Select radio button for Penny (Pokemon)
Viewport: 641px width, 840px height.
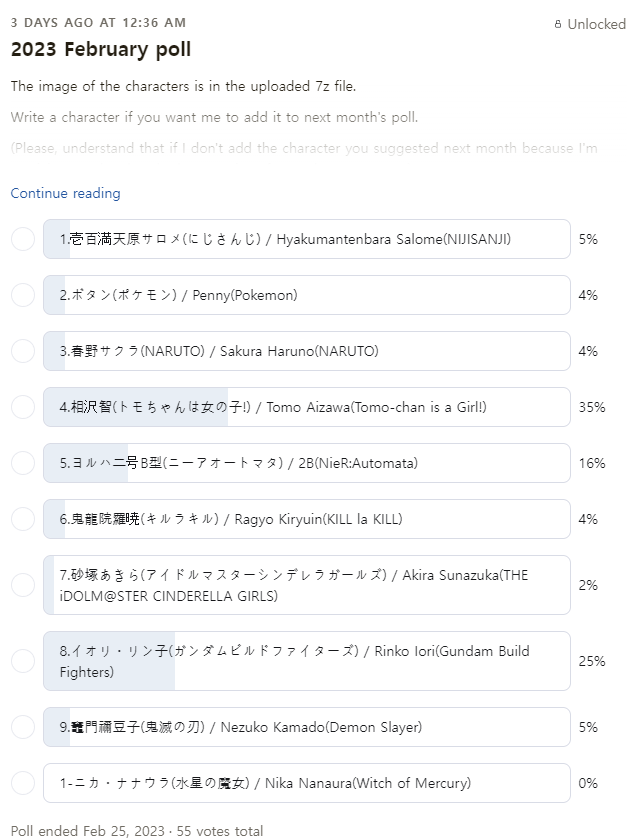pyautogui.click(x=23, y=295)
